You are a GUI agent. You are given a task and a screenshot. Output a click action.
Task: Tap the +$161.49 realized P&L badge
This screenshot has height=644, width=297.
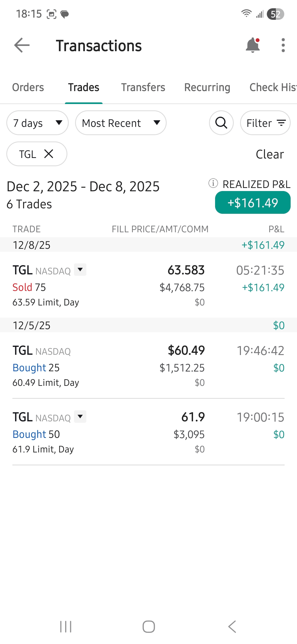pos(253,203)
